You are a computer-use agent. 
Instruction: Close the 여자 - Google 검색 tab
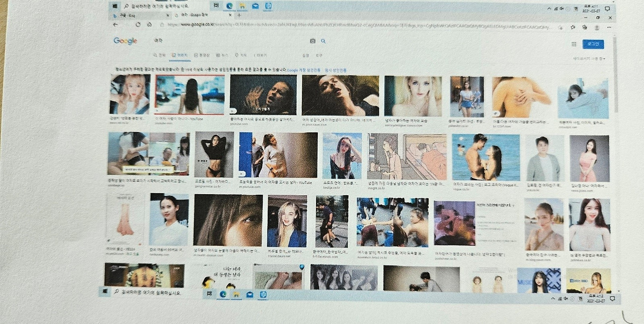tap(230, 16)
